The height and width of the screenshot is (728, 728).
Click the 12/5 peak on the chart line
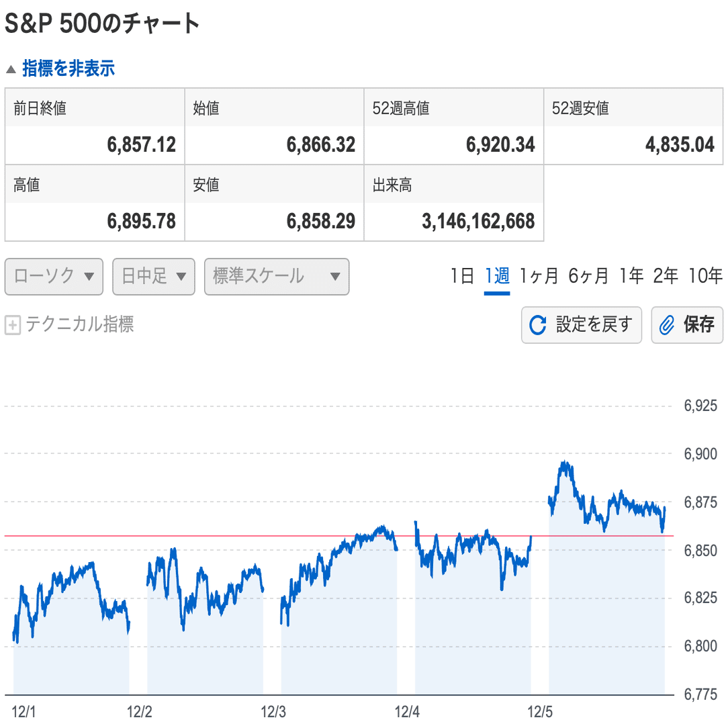point(565,463)
